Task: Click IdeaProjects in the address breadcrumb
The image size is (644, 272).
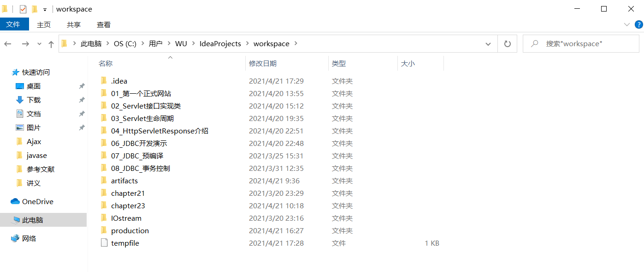Action: click(x=220, y=44)
